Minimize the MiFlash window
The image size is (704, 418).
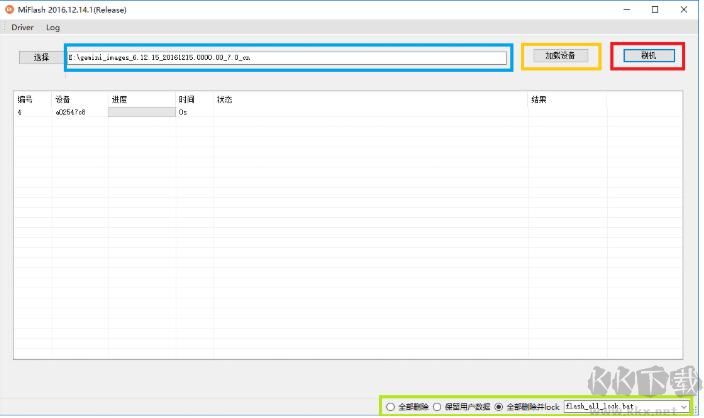coord(627,9)
